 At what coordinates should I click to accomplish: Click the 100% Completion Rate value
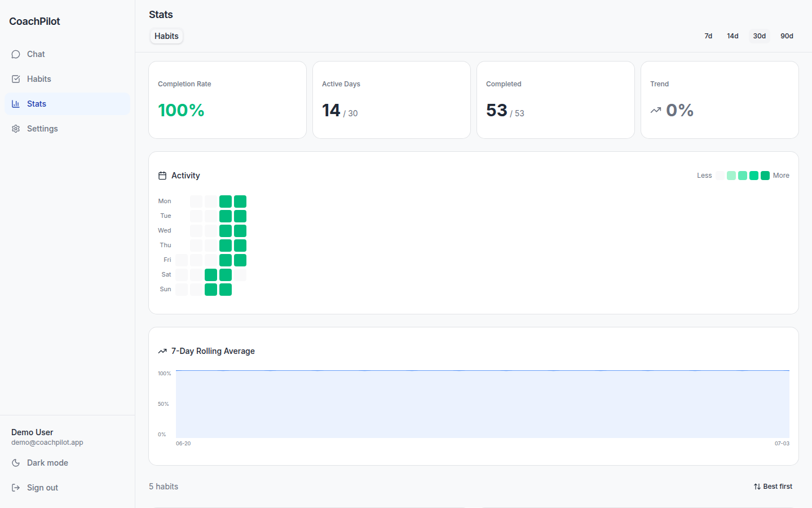[x=181, y=110]
